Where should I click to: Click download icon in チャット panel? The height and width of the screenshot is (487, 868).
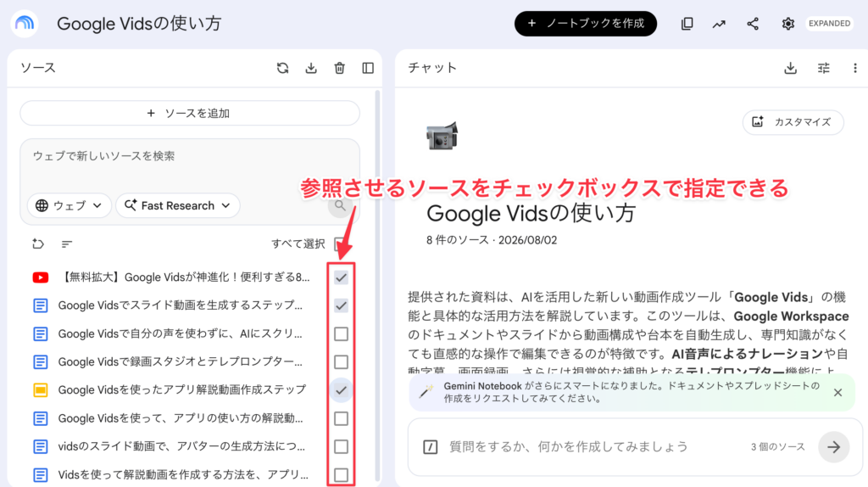[x=791, y=68]
